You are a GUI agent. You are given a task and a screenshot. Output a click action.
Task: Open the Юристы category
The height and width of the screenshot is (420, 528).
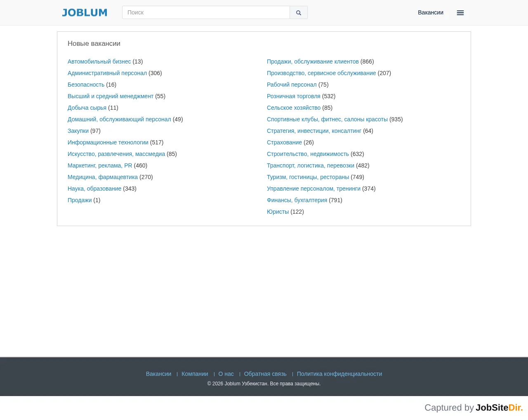278,212
